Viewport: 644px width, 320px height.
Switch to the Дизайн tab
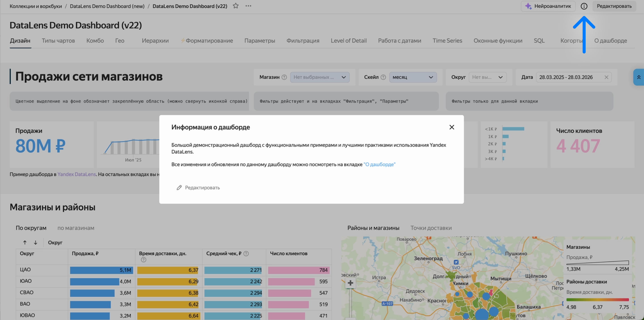pos(20,41)
